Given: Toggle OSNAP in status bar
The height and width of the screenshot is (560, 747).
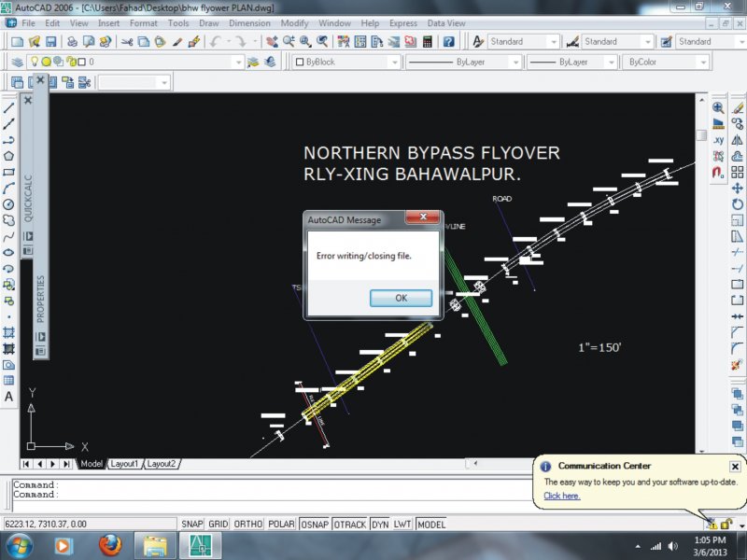Looking at the screenshot, I should pyautogui.click(x=313, y=525).
